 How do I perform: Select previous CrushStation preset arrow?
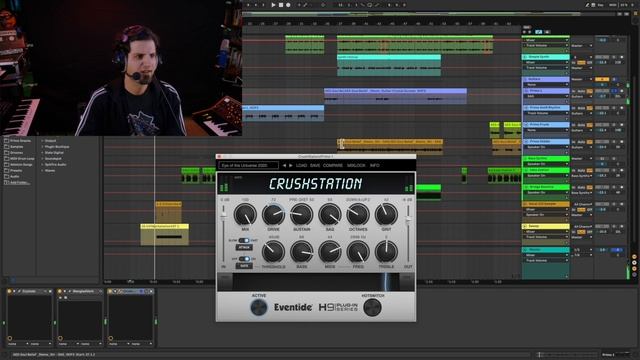pos(284,165)
